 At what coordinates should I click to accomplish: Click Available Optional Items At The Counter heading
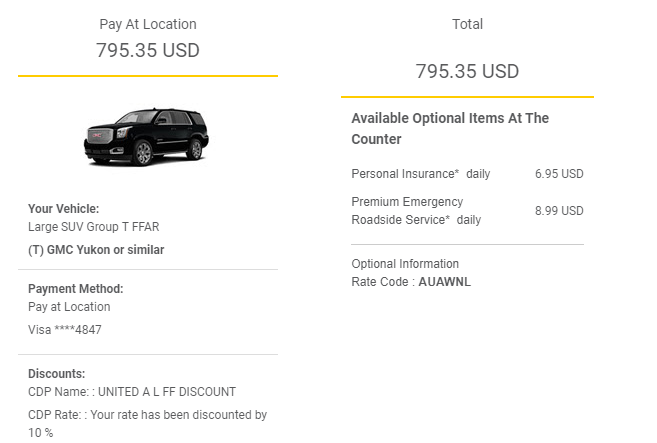[x=450, y=128]
